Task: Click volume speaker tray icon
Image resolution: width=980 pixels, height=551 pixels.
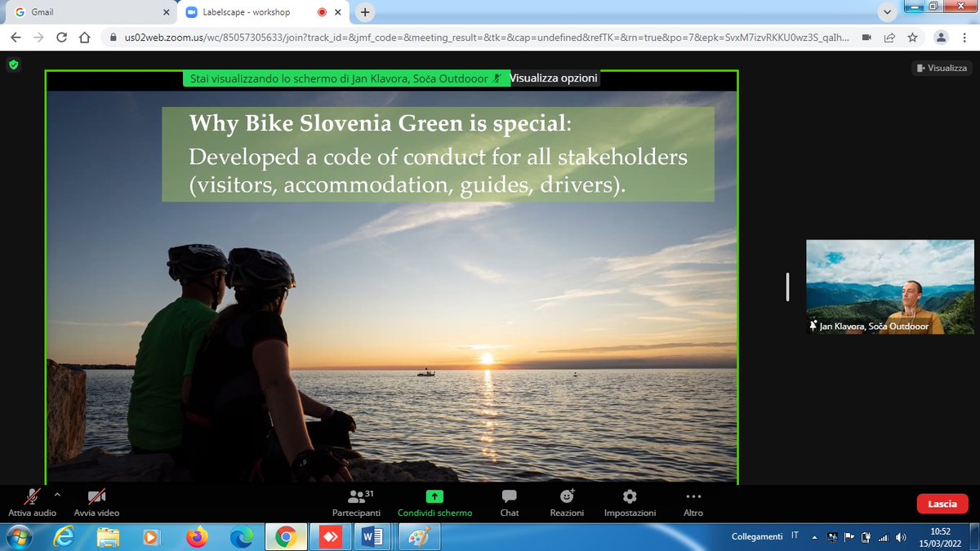Action: click(x=901, y=537)
